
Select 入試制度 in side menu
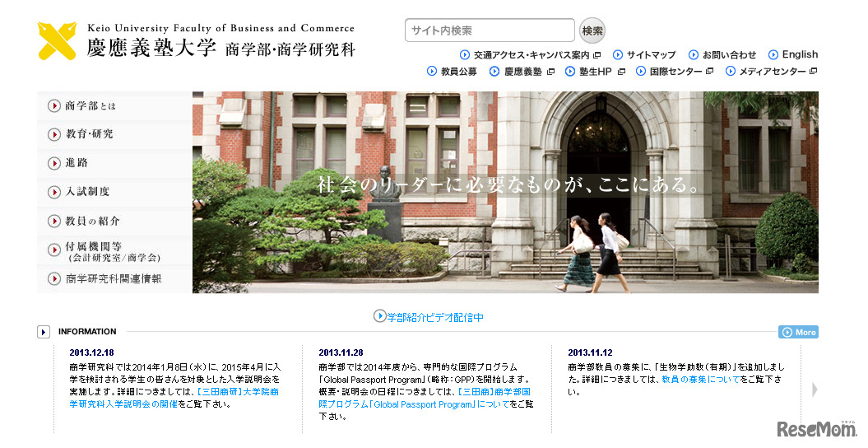114,192
